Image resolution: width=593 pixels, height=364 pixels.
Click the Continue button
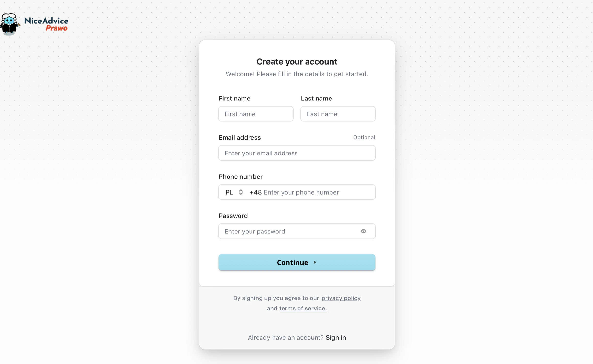[x=297, y=262]
